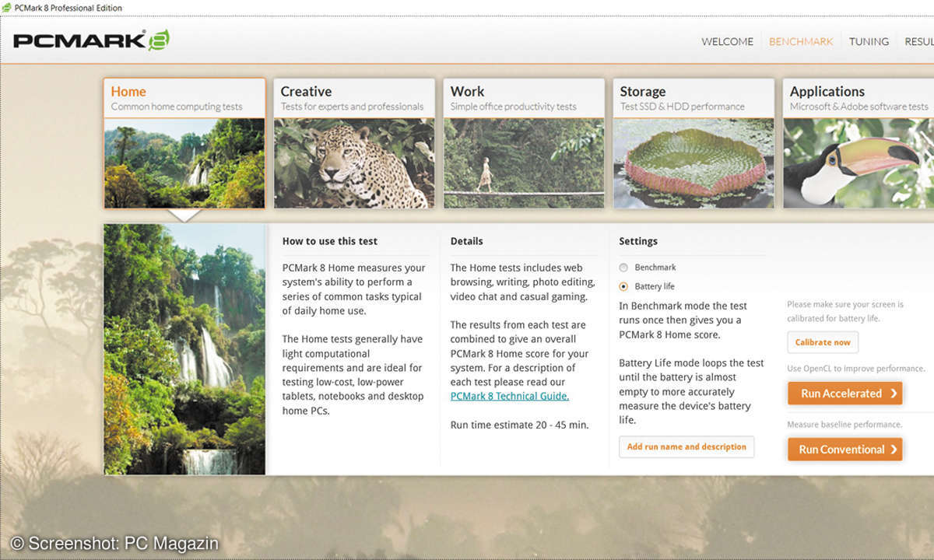Image resolution: width=934 pixels, height=560 pixels.
Task: Launch the Run Conventional test
Action: click(844, 450)
